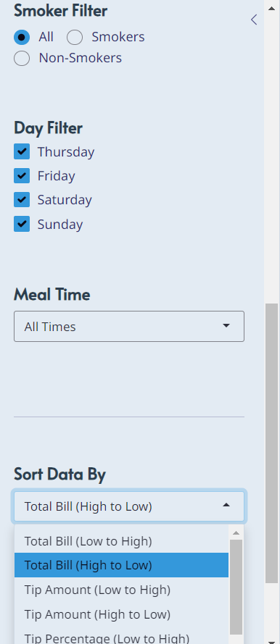Open the Meal Time All Times dropdown
The height and width of the screenshot is (644, 280).
(129, 327)
